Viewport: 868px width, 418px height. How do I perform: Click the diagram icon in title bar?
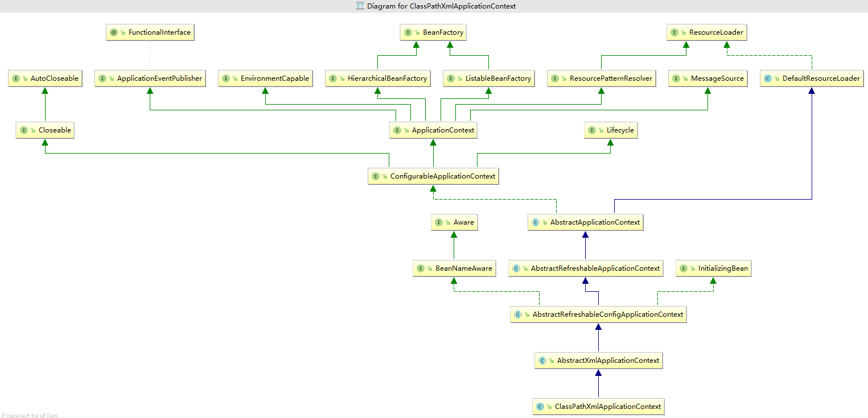tap(360, 6)
